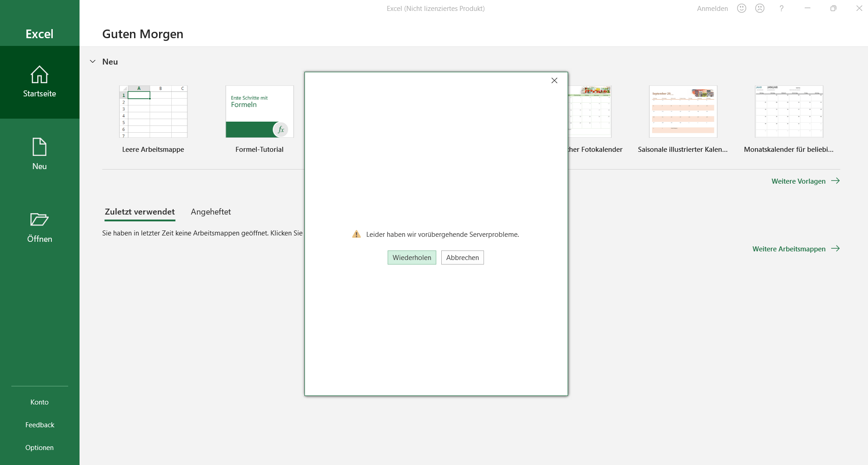The height and width of the screenshot is (465, 868).
Task: Follow the Weitere Vorlagen link
Action: [805, 181]
